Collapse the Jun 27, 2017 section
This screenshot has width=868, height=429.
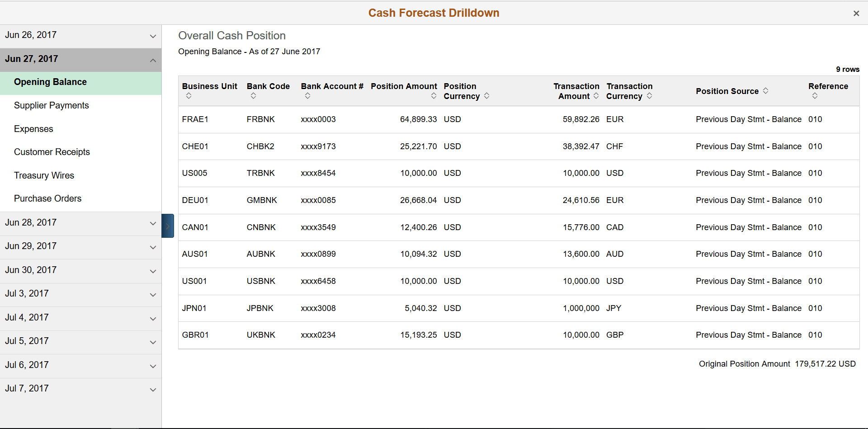[x=153, y=60]
